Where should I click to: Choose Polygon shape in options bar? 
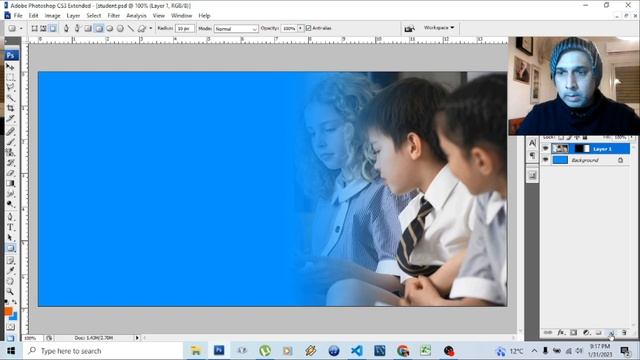(120, 28)
